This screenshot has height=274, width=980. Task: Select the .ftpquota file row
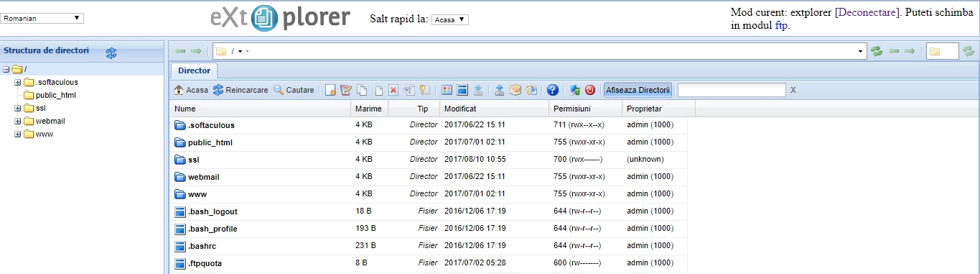click(429, 263)
